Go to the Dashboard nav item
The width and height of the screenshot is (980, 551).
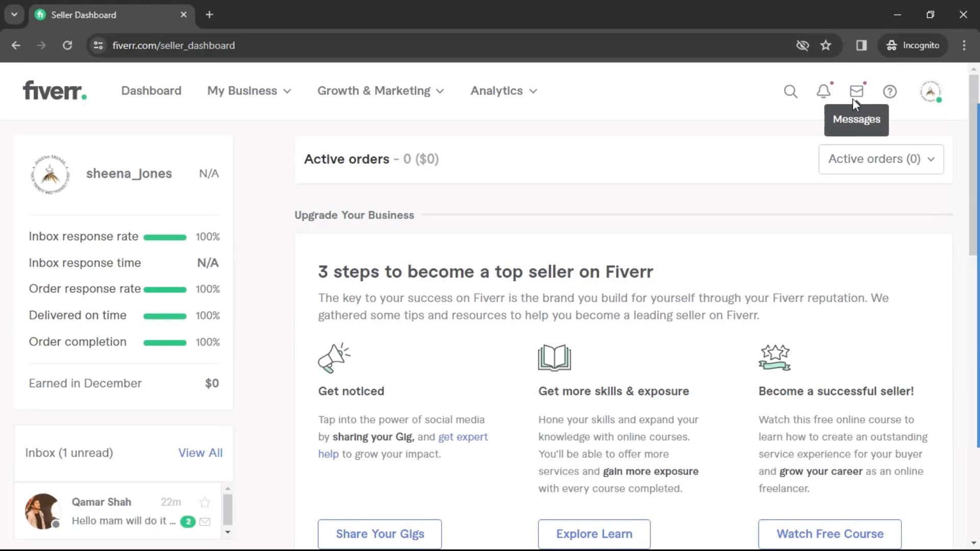tap(151, 91)
